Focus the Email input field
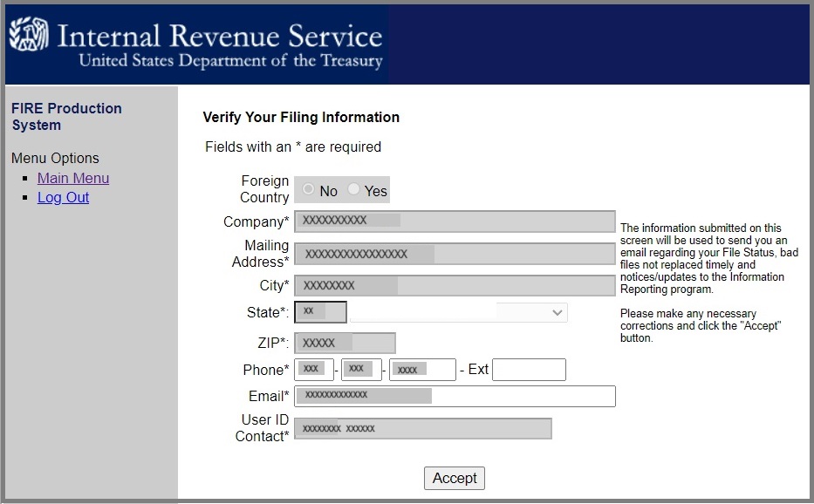This screenshot has width=814, height=504. 454,396
